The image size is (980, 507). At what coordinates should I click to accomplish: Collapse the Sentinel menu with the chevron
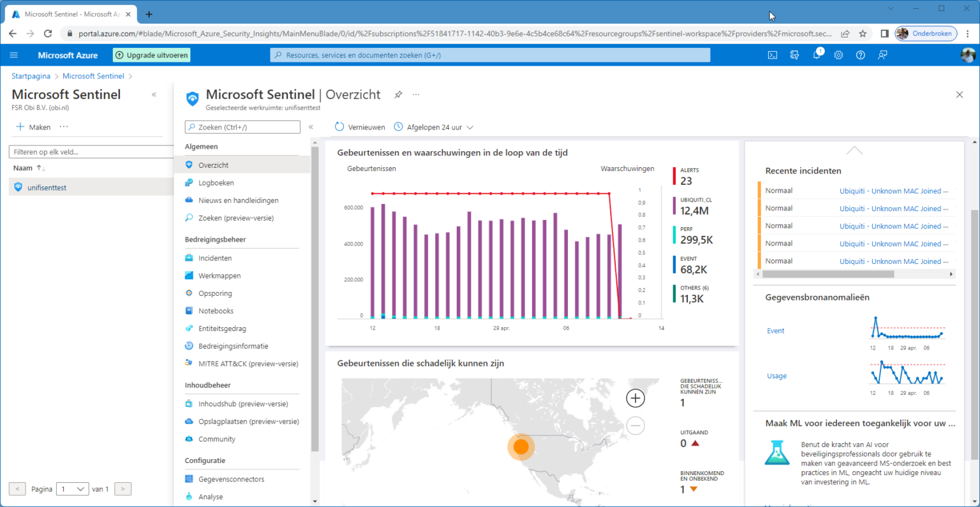pos(311,126)
